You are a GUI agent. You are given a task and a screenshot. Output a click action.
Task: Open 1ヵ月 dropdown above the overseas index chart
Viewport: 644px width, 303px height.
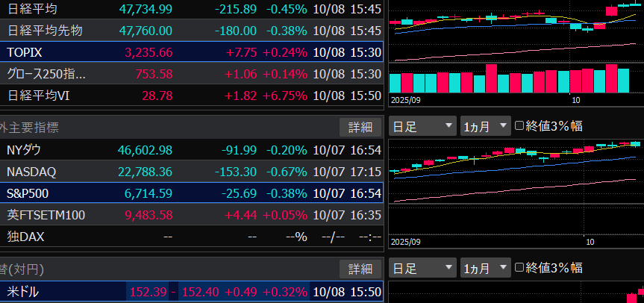tap(484, 126)
